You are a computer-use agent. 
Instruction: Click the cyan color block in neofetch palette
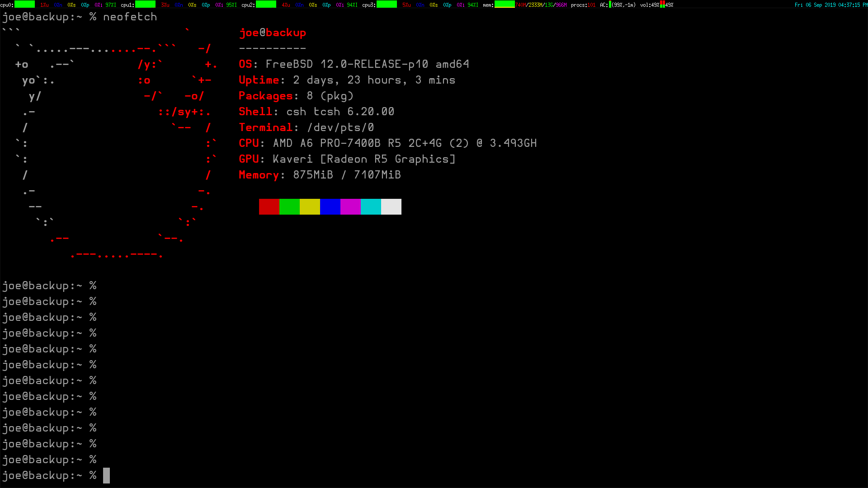(371, 206)
